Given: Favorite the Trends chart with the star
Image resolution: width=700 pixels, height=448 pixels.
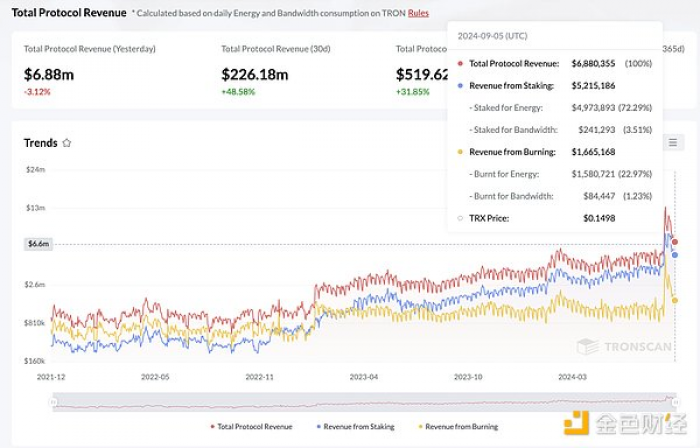Looking at the screenshot, I should 67,143.
